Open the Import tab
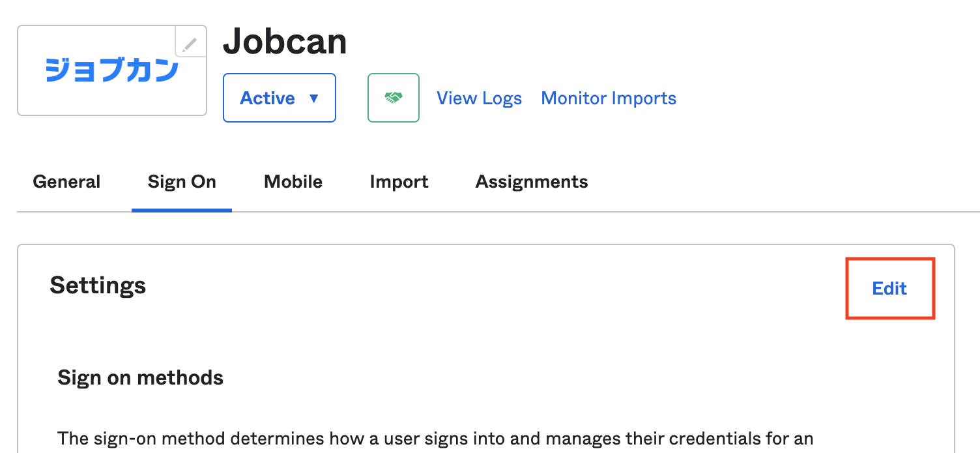Viewport: 980px width, 453px height. coord(399,181)
